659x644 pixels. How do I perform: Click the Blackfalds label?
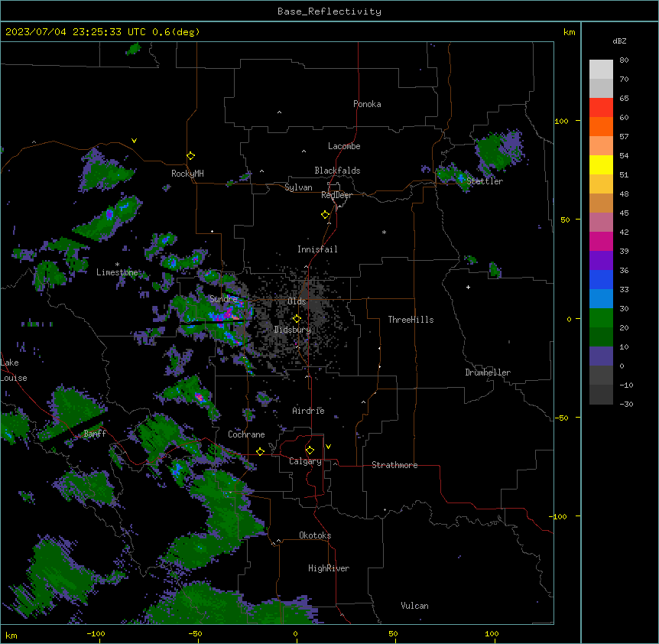337,171
